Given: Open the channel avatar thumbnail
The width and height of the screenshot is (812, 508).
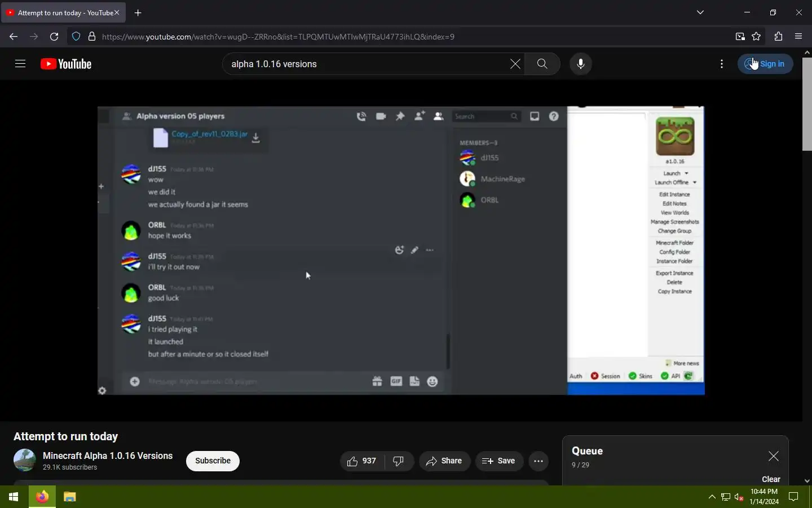Looking at the screenshot, I should coord(25,460).
